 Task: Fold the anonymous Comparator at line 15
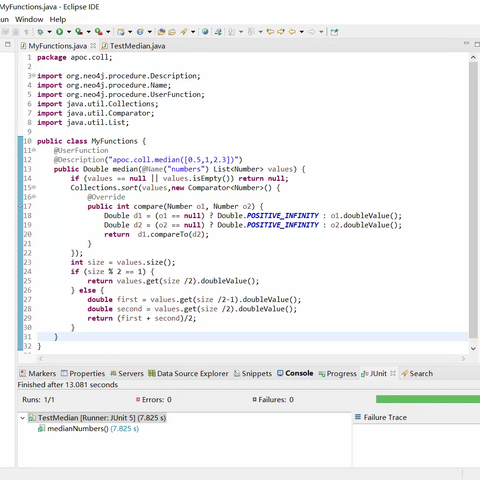click(x=34, y=187)
